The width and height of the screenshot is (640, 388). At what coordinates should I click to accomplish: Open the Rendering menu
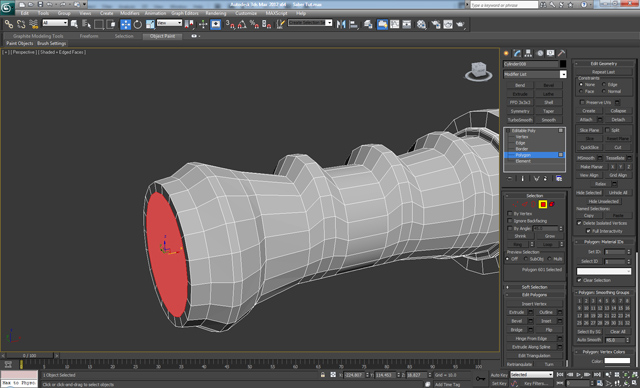tap(216, 13)
